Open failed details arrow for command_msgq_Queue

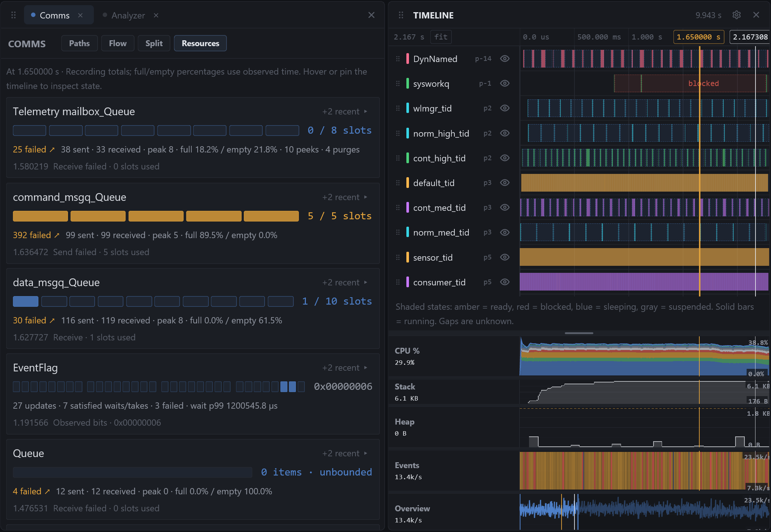tap(57, 235)
